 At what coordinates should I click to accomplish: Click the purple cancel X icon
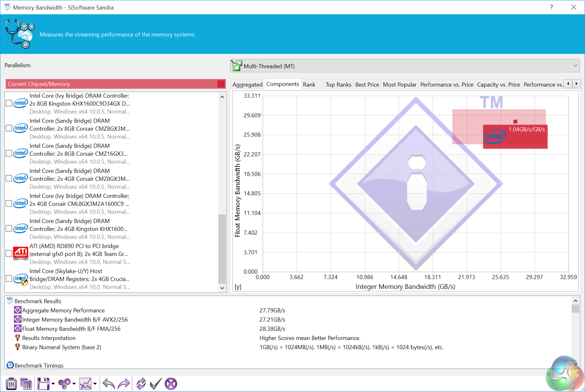(x=171, y=384)
